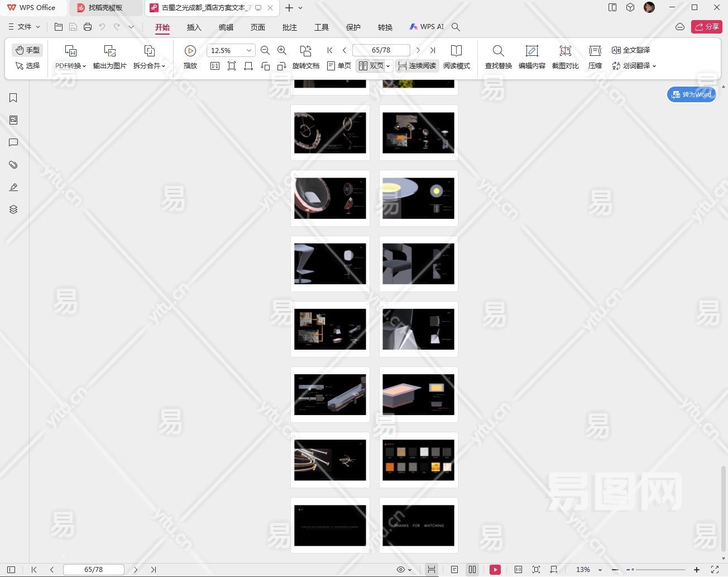728x577 pixels.
Task: Toggle Continuous Reading (连续阅读) mode
Action: (417, 66)
